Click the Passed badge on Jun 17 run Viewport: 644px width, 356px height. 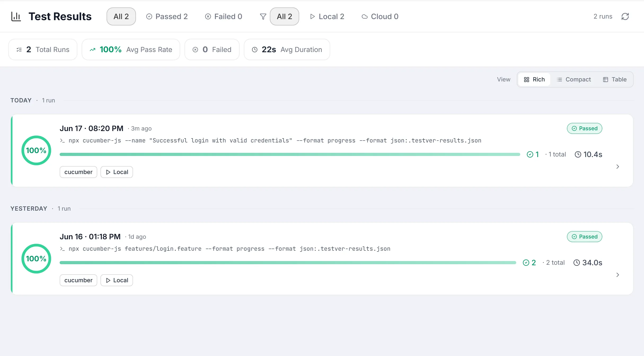point(585,128)
